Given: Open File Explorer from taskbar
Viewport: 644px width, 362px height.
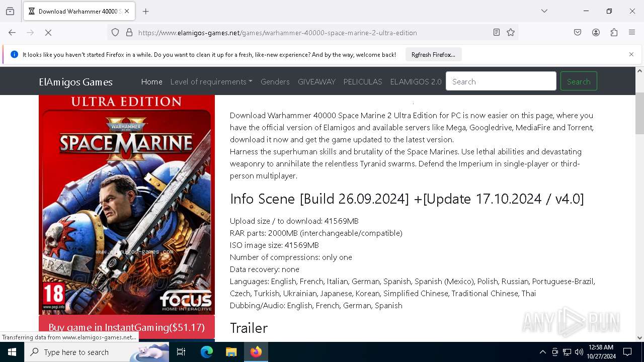Looking at the screenshot, I should tap(231, 352).
